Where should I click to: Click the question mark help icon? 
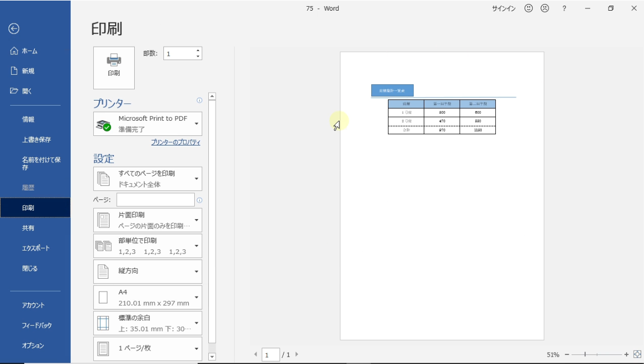click(564, 8)
